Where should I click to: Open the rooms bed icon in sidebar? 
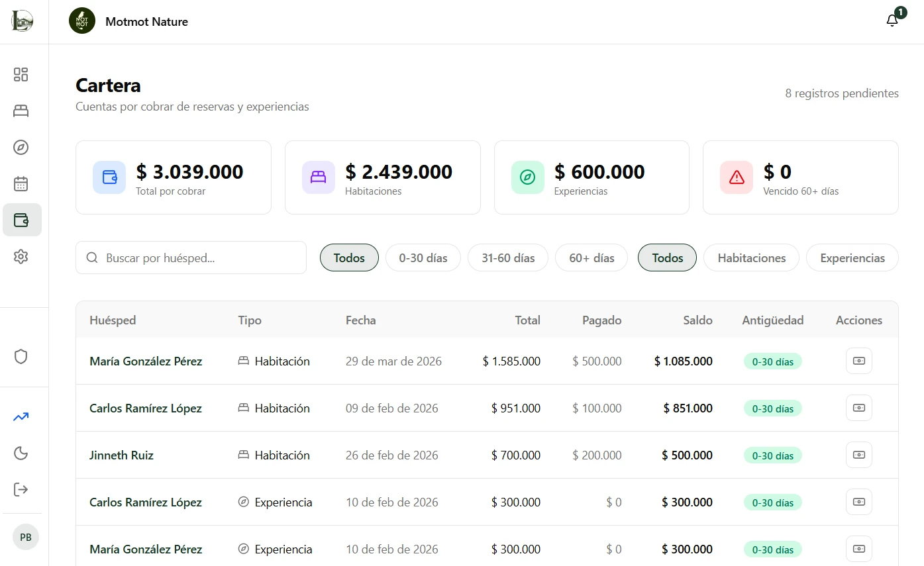(21, 111)
